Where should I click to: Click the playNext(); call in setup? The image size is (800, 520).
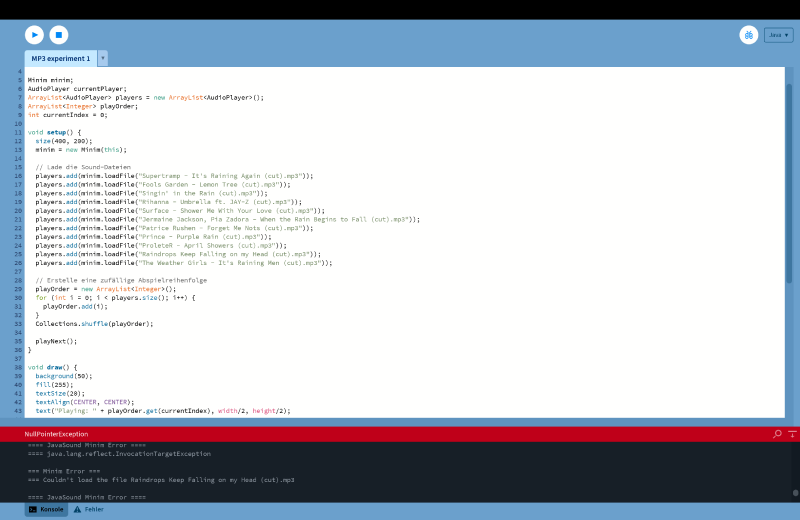click(x=56, y=341)
